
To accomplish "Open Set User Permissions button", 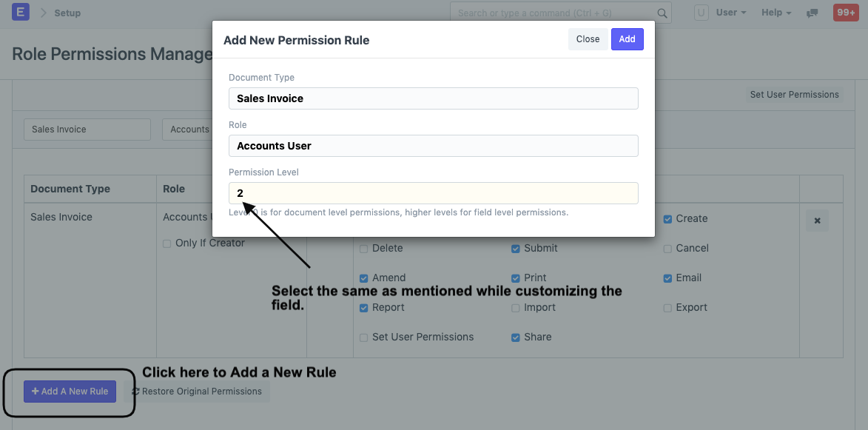I will (x=794, y=95).
